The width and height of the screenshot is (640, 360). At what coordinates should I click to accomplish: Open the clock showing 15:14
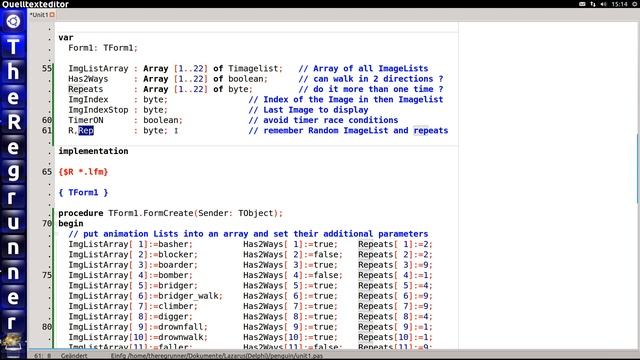point(619,4)
